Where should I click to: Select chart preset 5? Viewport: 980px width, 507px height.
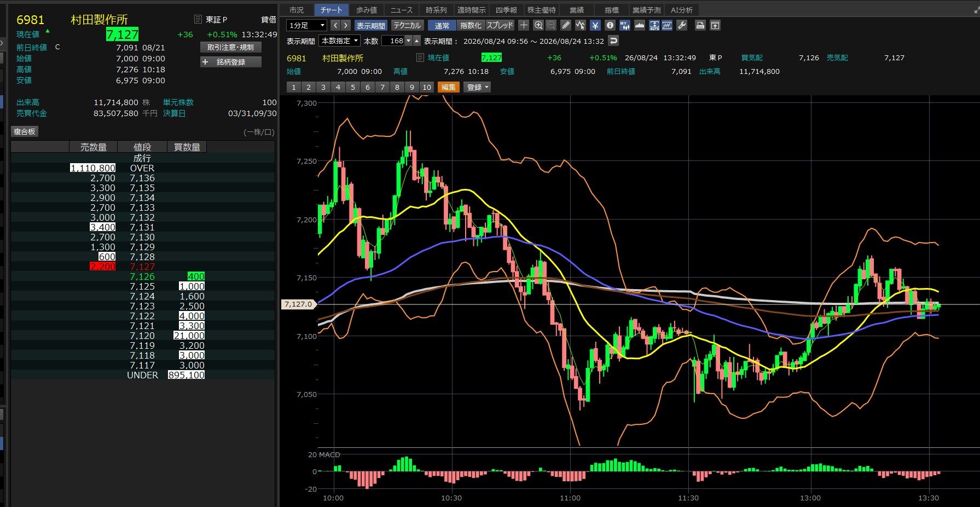pyautogui.click(x=353, y=87)
